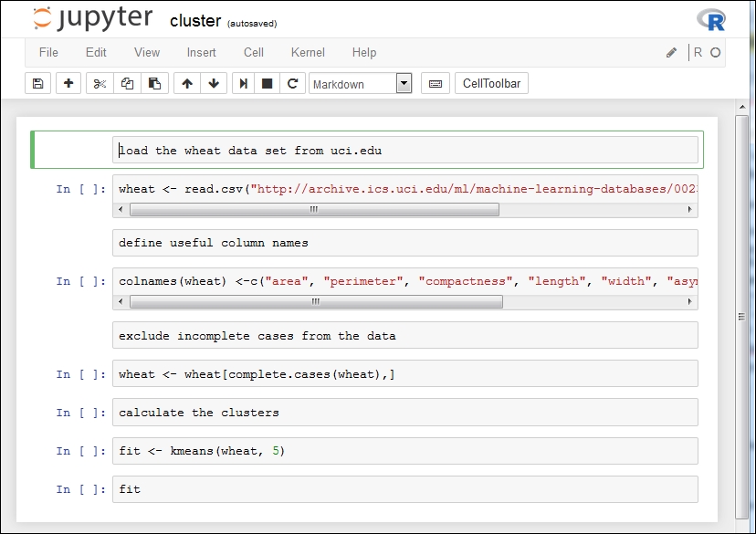756x534 pixels.
Task: Save notebook with floppy disk icon
Action: click(x=37, y=83)
